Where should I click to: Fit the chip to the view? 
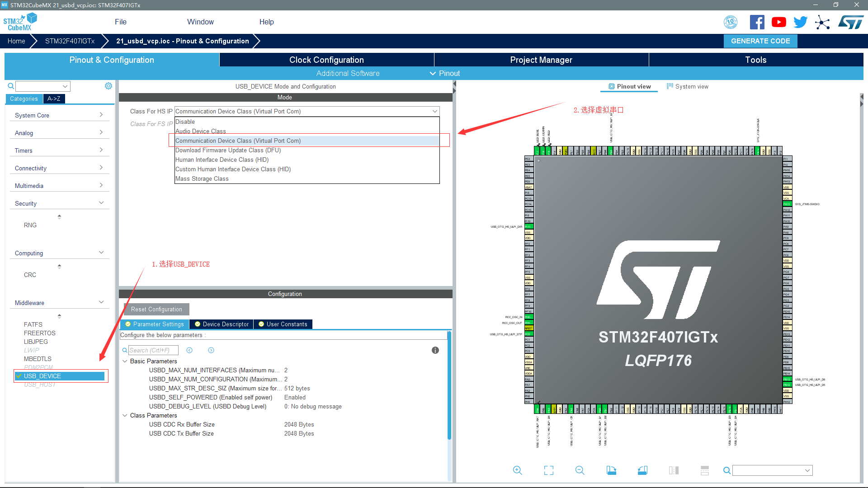pos(549,470)
